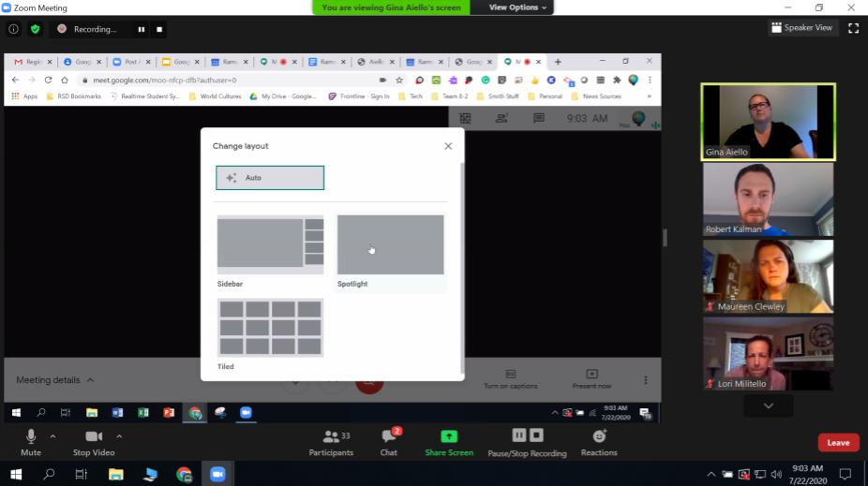Stop Video in Zoom toolbar

coord(94,442)
